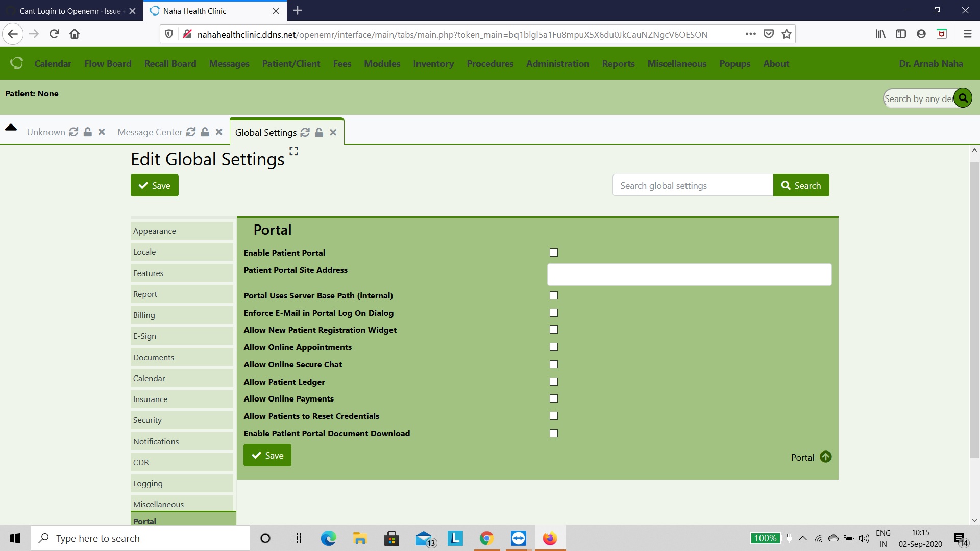Open the Firefox page actions menu
980x551 pixels.
click(750, 34)
